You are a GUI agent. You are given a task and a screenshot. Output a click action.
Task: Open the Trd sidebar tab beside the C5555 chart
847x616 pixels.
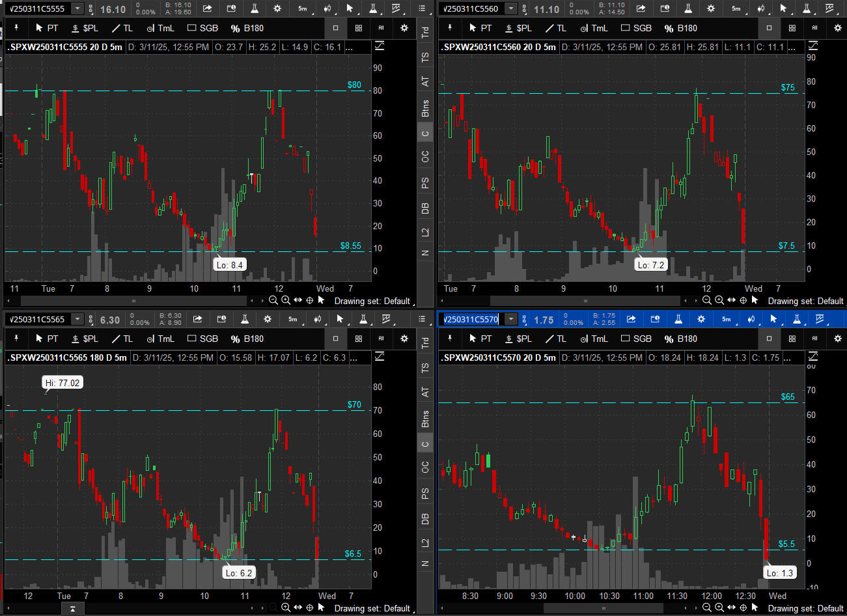(x=425, y=32)
